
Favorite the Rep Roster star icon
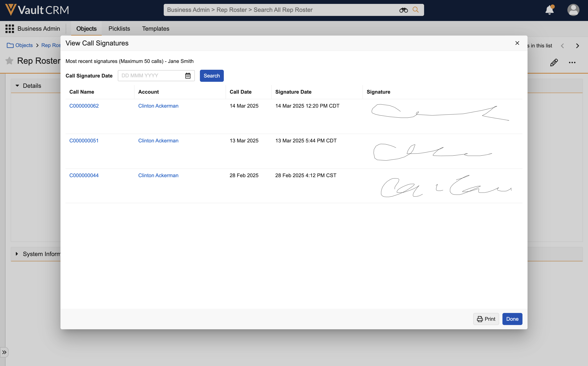[9, 61]
